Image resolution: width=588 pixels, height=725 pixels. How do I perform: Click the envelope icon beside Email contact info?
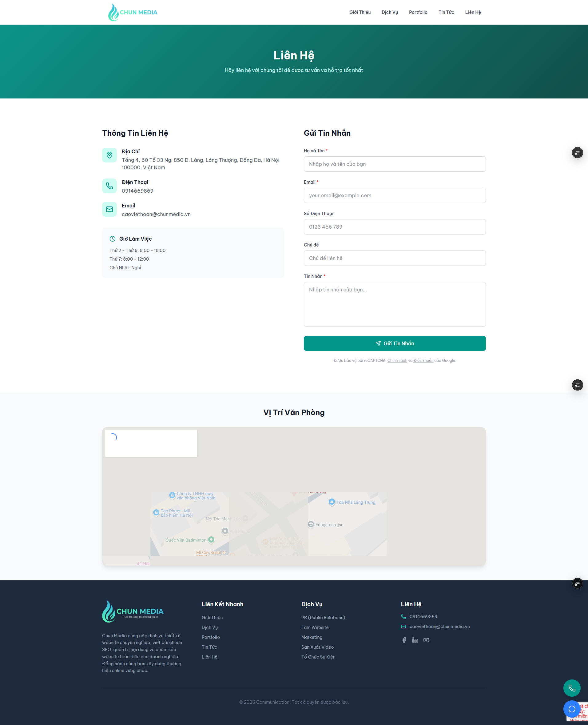pos(109,209)
